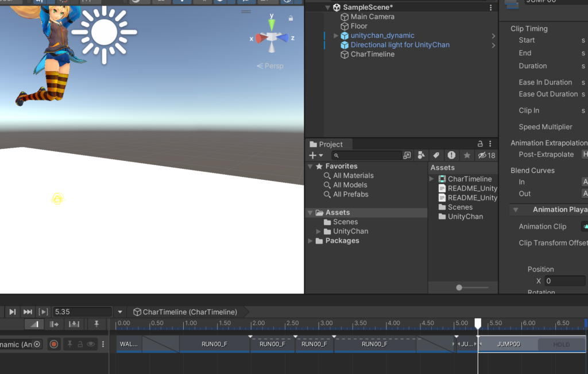Open the Search by Type filter
This screenshot has width=588, height=374.
[x=421, y=155]
